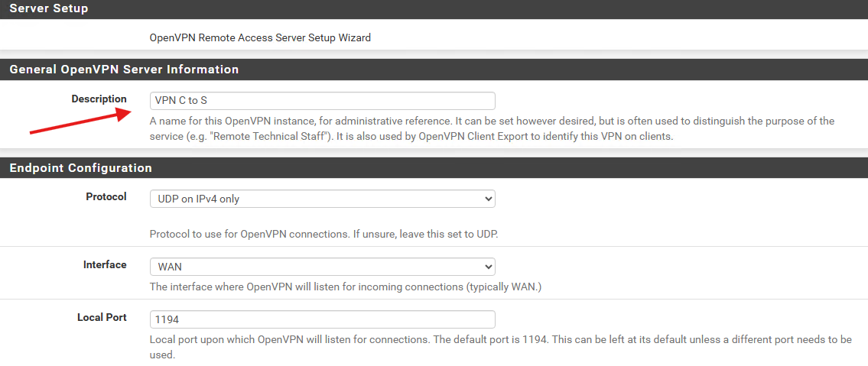Click the OpenVPN Remote Access Server Setup Wizard title
868x366 pixels.
(260, 38)
